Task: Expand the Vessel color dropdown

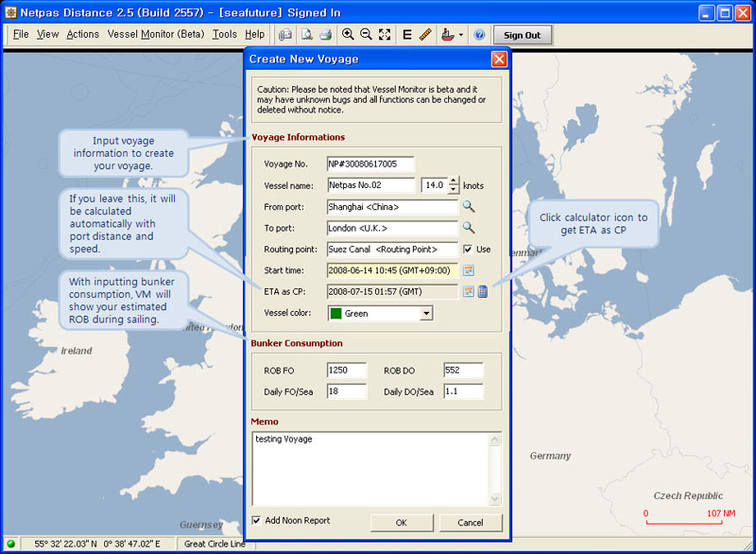Action: [x=426, y=314]
